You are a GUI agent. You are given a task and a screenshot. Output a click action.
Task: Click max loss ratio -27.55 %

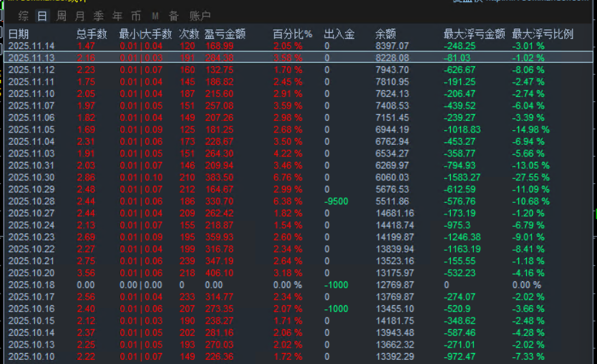531,178
